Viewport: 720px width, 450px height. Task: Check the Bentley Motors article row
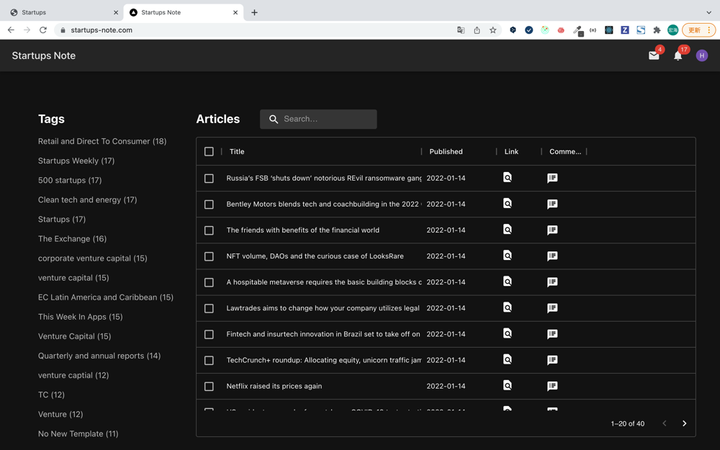click(209, 204)
